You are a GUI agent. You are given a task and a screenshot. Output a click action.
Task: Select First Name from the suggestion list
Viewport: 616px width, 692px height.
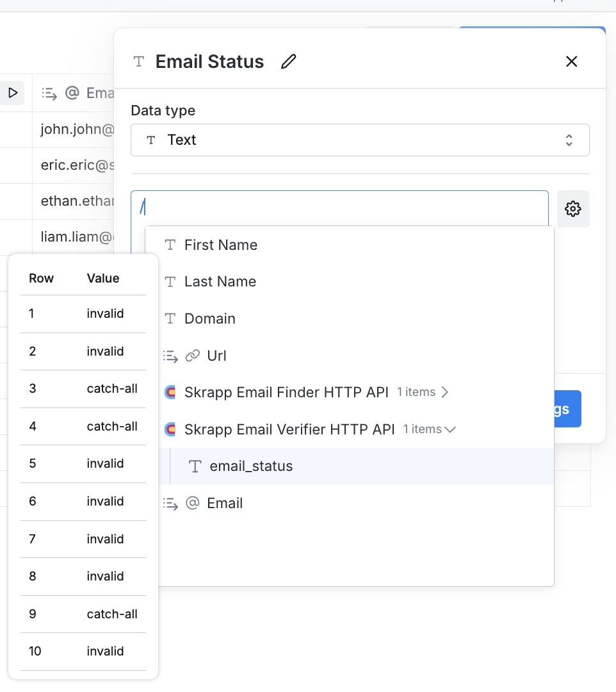(221, 245)
